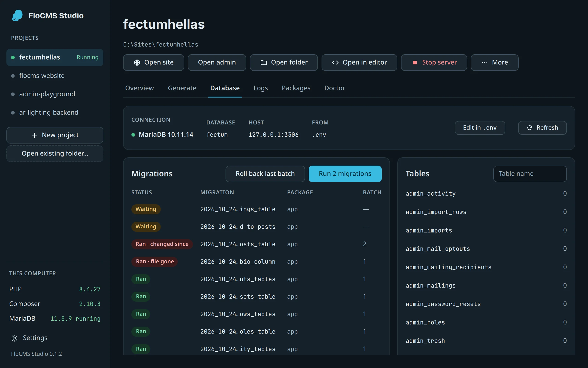588x368 pixels.
Task: Select the ar-lighting-backend project
Action: click(55, 112)
